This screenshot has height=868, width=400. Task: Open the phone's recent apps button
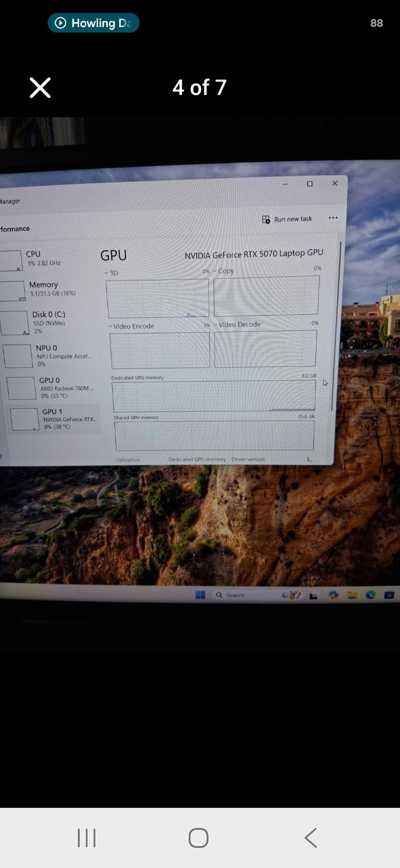(x=87, y=838)
